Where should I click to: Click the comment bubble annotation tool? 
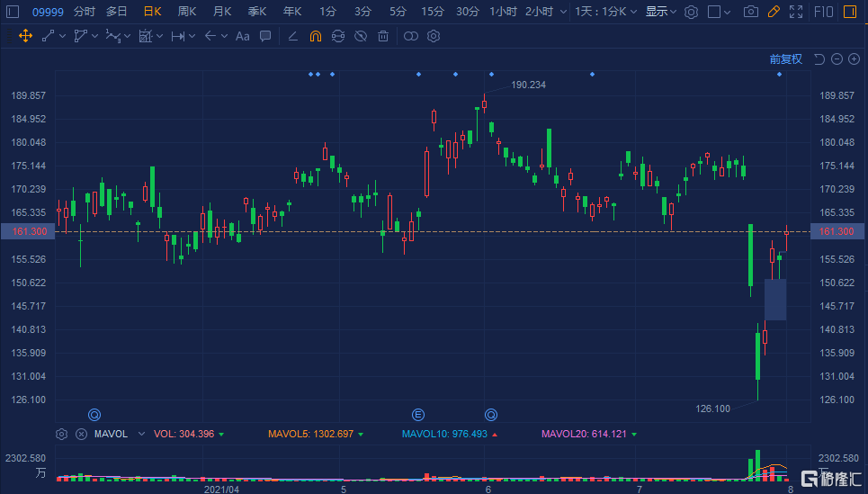pyautogui.click(x=265, y=36)
